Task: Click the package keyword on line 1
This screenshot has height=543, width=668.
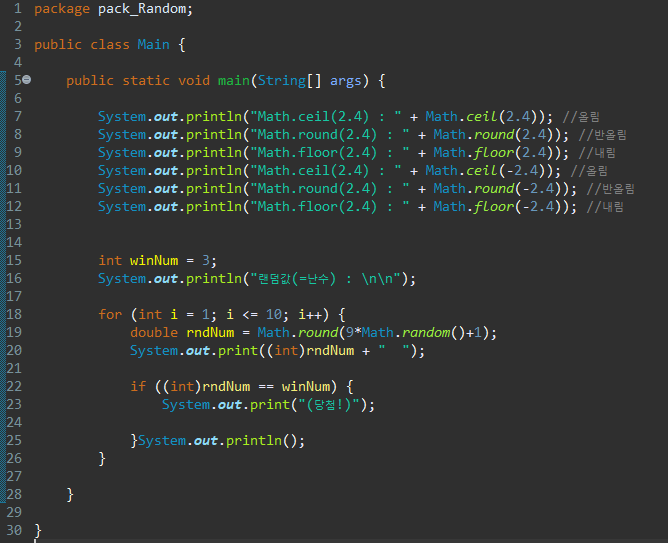Action: [x=62, y=9]
